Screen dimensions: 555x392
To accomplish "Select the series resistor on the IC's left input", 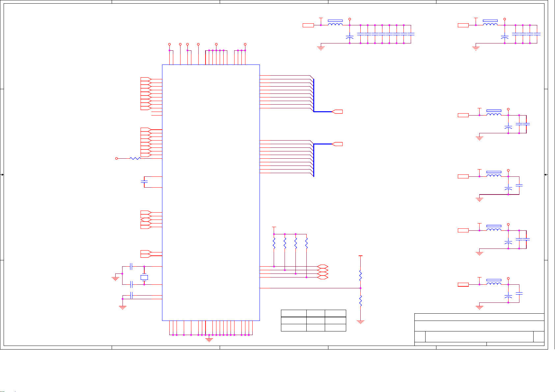I will pos(135,158).
